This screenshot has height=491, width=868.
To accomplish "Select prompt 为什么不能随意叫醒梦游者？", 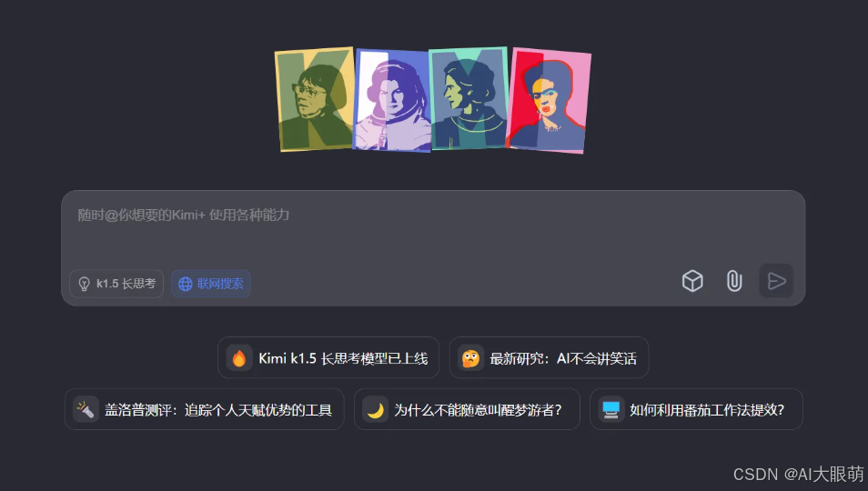I will [x=467, y=409].
